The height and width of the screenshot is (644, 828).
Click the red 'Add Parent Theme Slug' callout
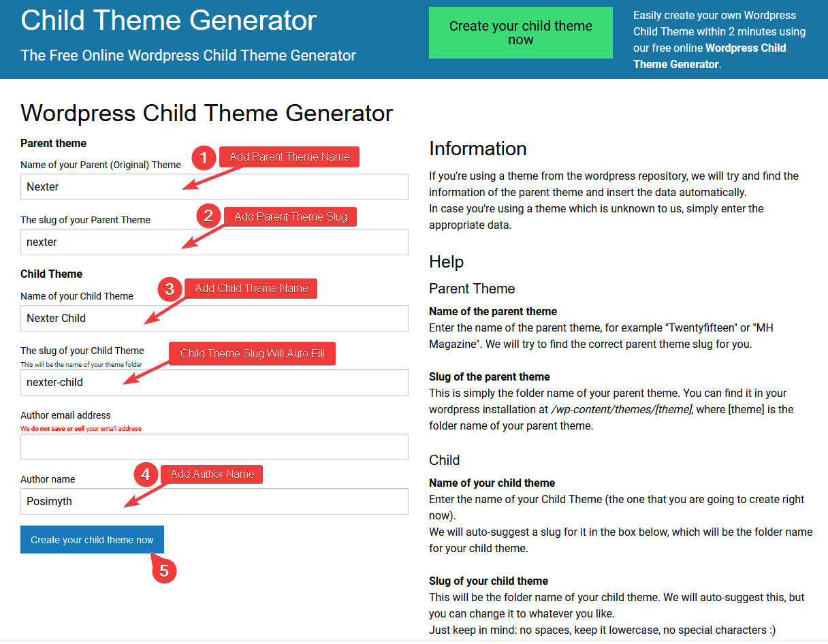click(290, 216)
